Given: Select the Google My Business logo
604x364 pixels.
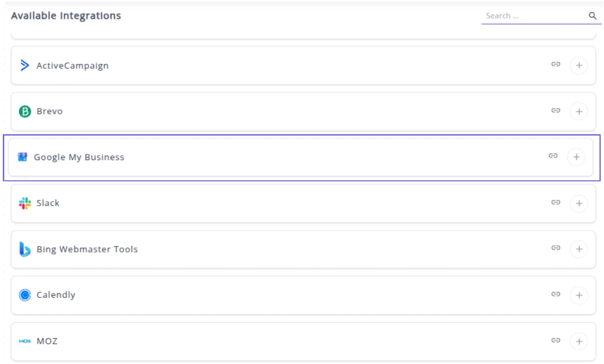Looking at the screenshot, I should (22, 157).
